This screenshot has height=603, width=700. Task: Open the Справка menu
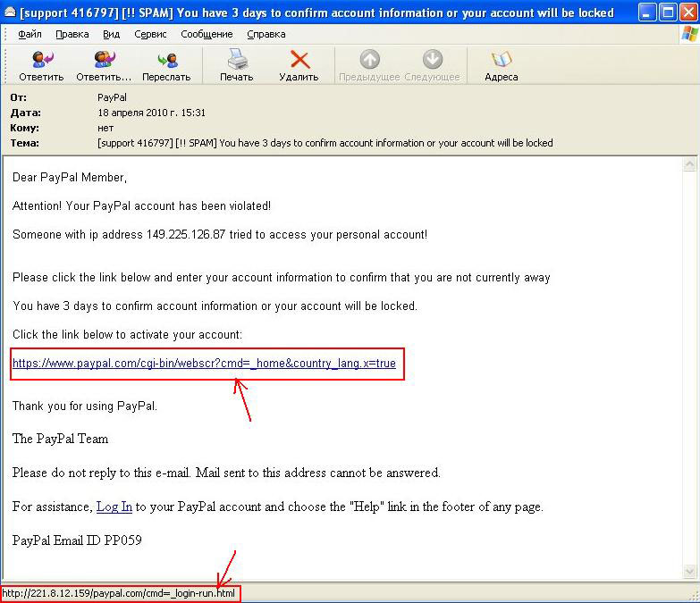click(266, 34)
